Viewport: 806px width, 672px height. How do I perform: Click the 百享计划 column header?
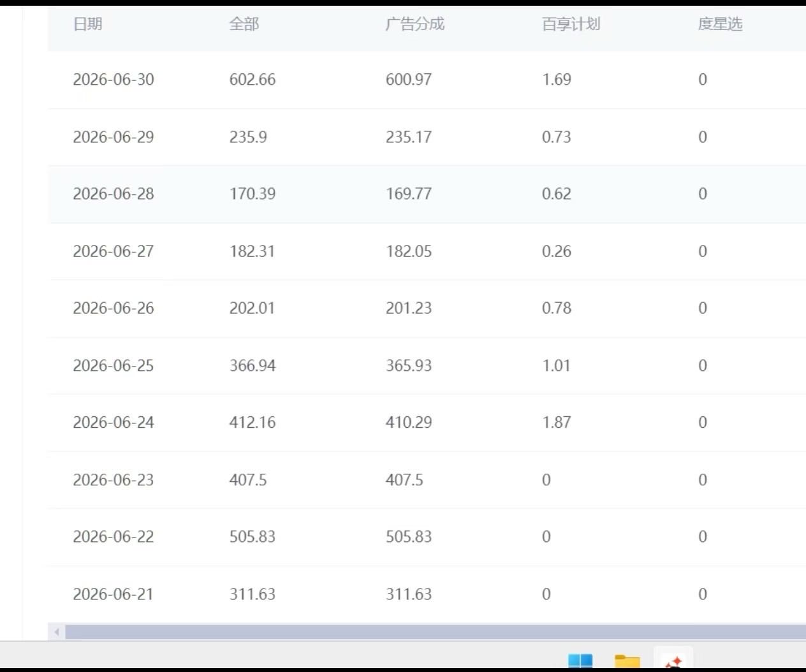coord(571,24)
